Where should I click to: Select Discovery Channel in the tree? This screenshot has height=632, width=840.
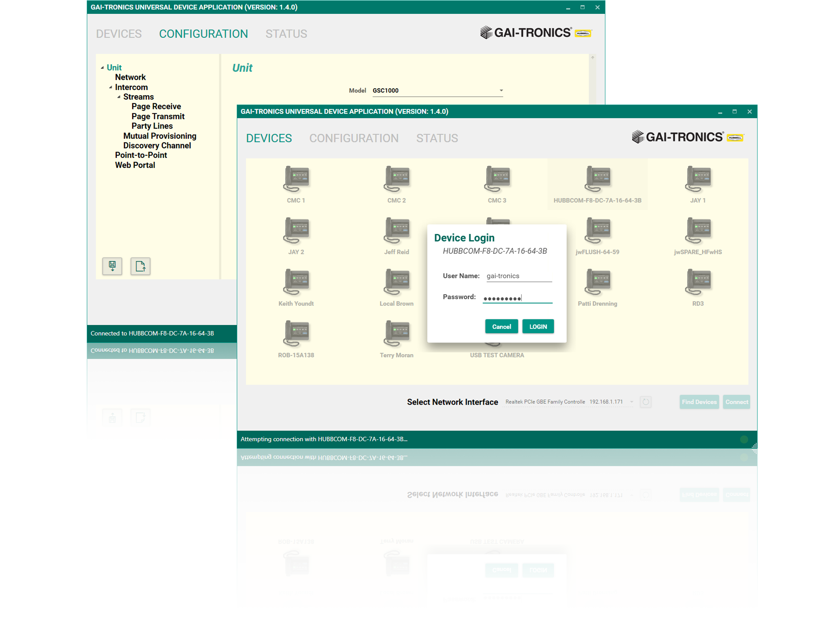click(157, 146)
